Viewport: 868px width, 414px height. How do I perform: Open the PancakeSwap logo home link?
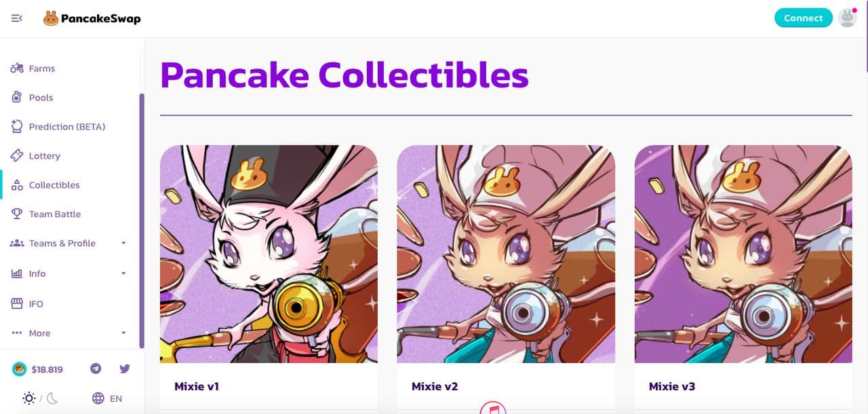point(92,18)
